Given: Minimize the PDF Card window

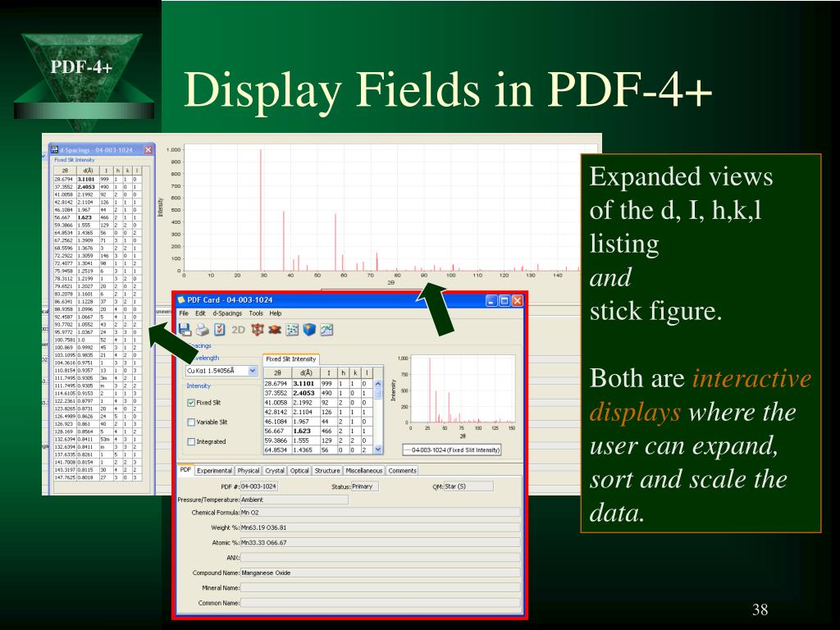Looking at the screenshot, I should [492, 300].
